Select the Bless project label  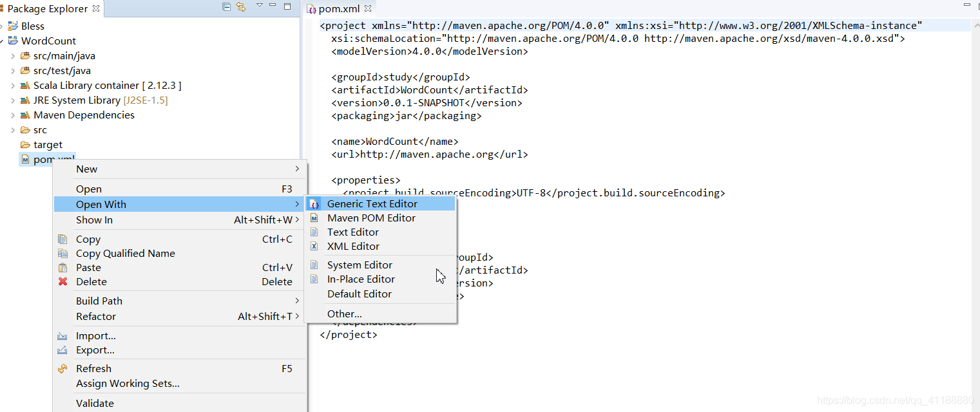[x=33, y=26]
